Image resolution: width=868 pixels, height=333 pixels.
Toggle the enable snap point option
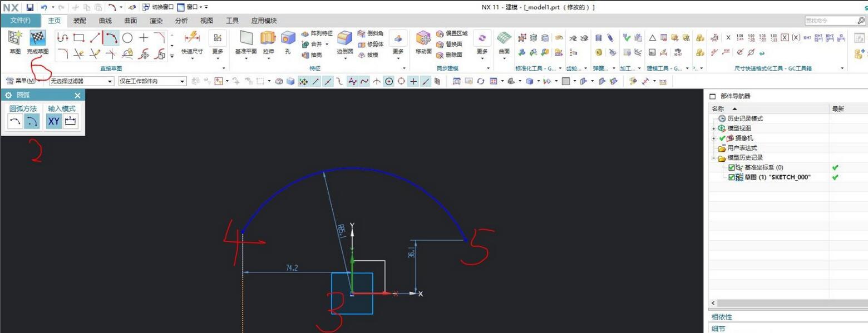[x=304, y=81]
